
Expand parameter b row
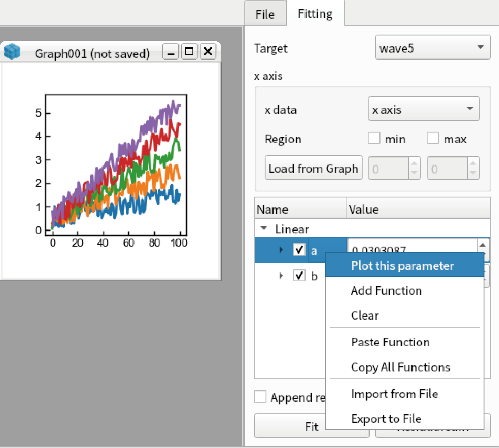pos(281,276)
